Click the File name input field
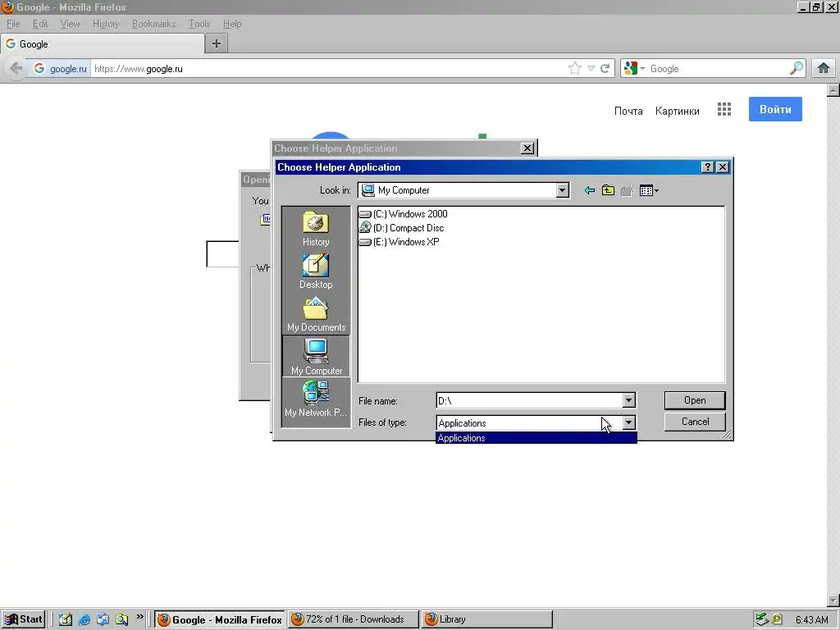Image resolution: width=840 pixels, height=630 pixels. click(530, 400)
